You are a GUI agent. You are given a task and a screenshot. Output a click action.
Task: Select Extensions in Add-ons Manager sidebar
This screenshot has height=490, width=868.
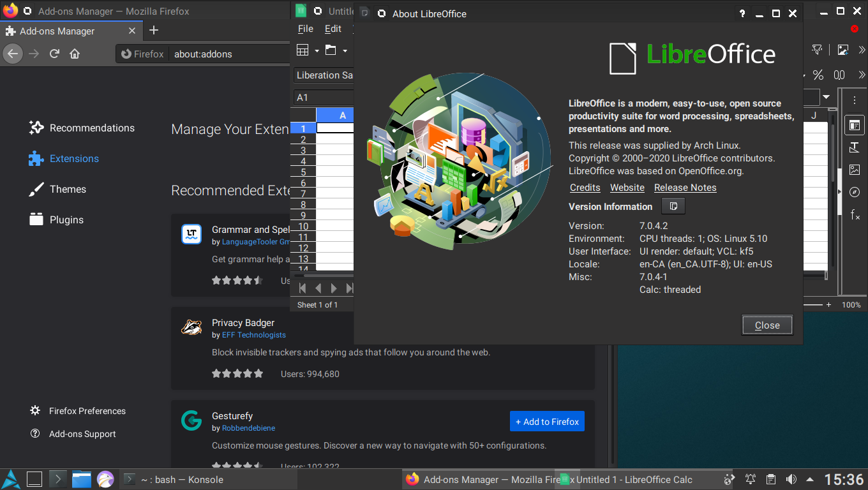[64, 158]
